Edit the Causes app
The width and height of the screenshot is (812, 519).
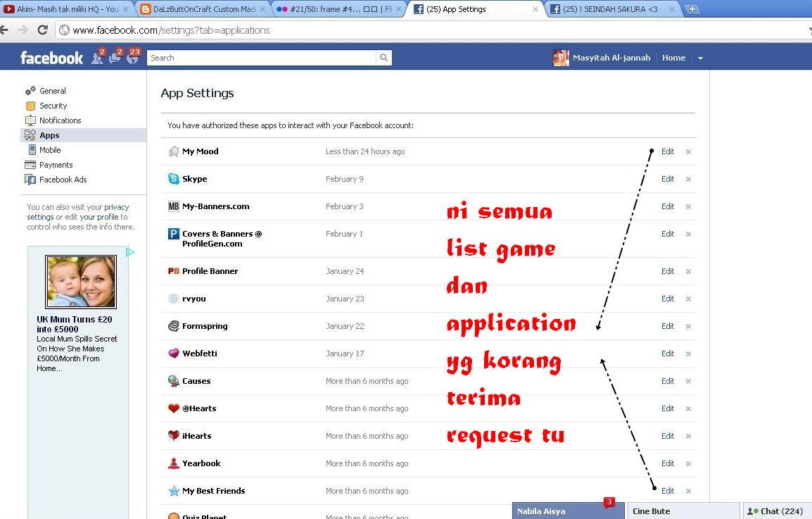pos(668,381)
